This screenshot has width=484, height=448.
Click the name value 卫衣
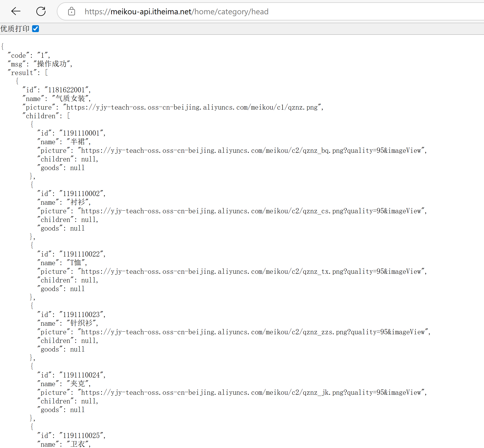click(77, 444)
